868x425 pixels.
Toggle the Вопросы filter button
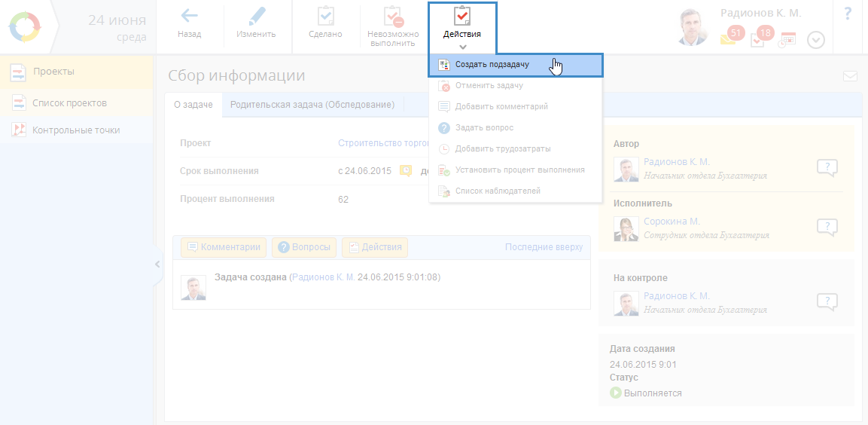pos(304,247)
